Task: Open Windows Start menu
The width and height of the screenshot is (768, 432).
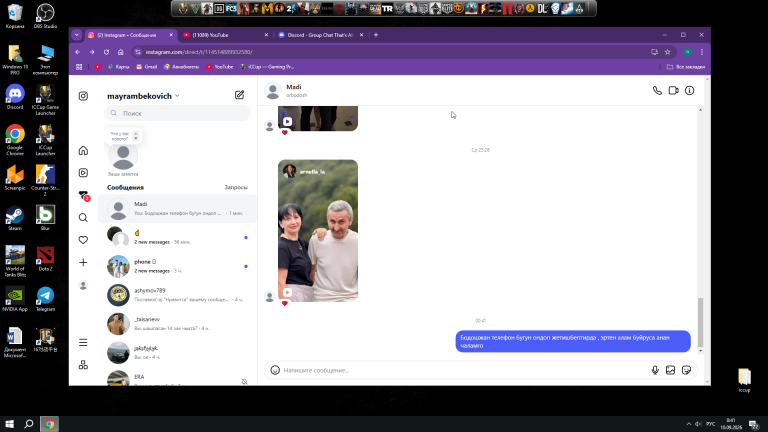Action: click(9, 424)
